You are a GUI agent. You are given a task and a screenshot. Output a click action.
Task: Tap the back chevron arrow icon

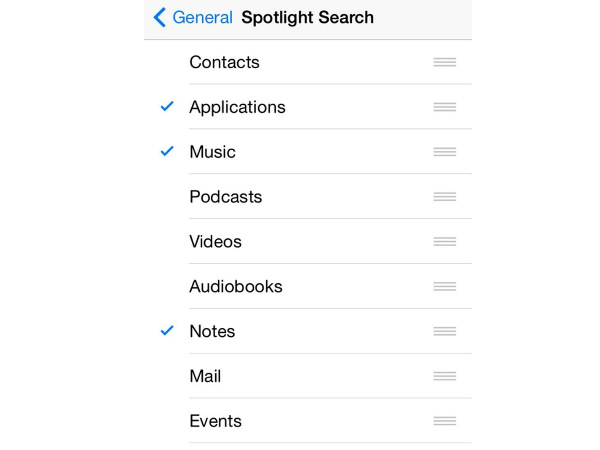(160, 18)
